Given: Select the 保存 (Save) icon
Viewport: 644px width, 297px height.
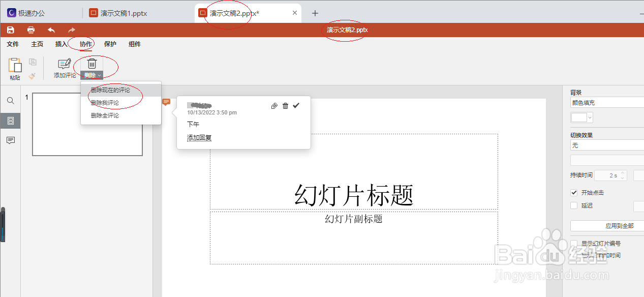Looking at the screenshot, I should (x=10, y=29).
